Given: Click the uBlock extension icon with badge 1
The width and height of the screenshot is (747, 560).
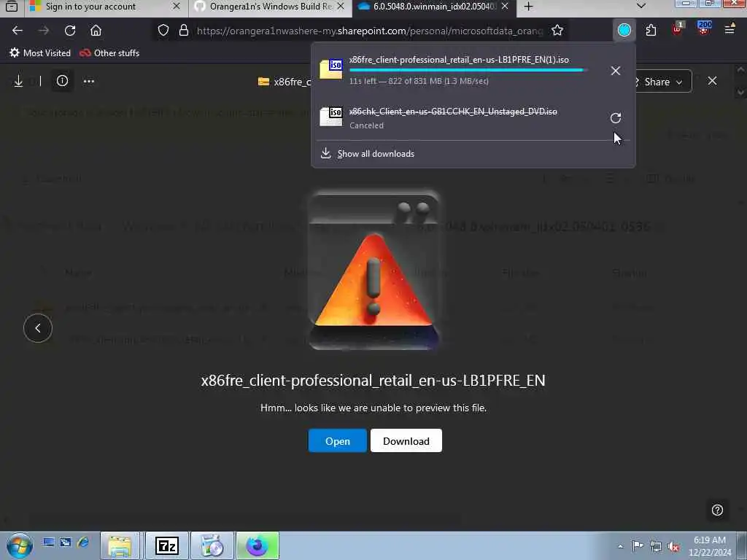Looking at the screenshot, I should 678,29.
